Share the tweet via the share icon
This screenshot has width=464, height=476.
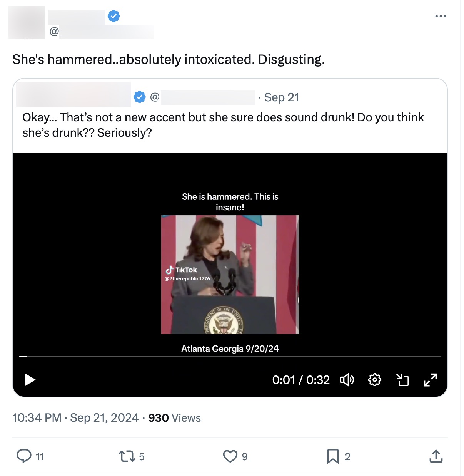436,456
